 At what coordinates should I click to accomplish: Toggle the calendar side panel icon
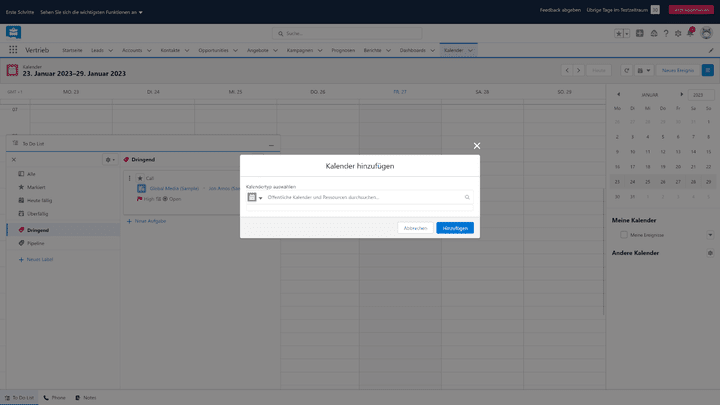click(x=708, y=70)
